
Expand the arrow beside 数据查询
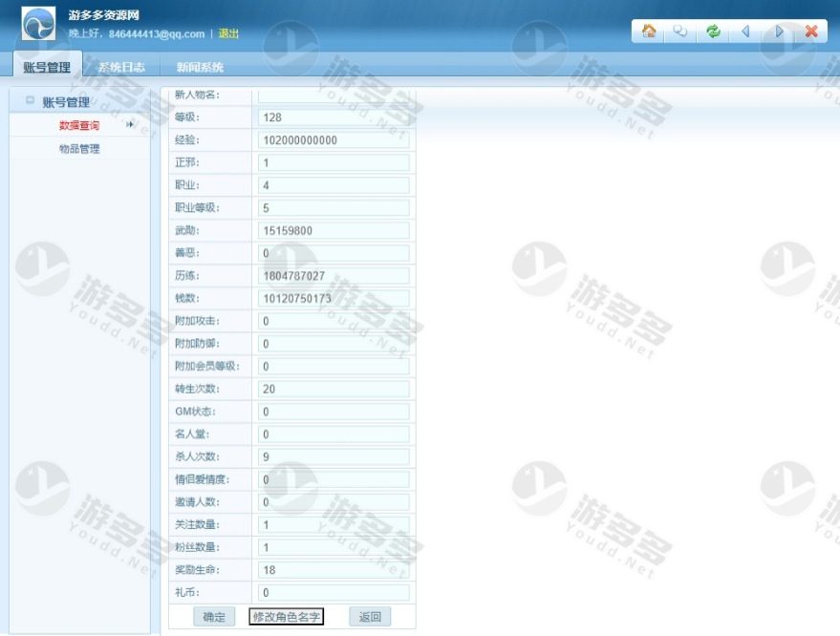click(x=130, y=125)
